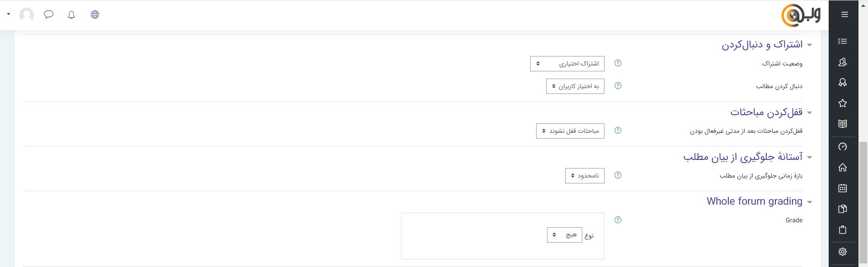The image size is (868, 267).
Task: Open the messages speech bubble icon
Action: [x=49, y=14]
